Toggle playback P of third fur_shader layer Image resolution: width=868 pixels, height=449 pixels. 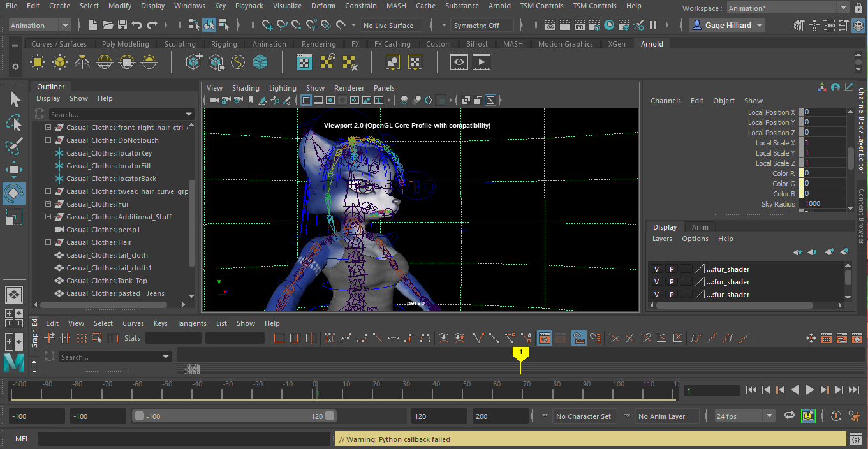tap(671, 295)
